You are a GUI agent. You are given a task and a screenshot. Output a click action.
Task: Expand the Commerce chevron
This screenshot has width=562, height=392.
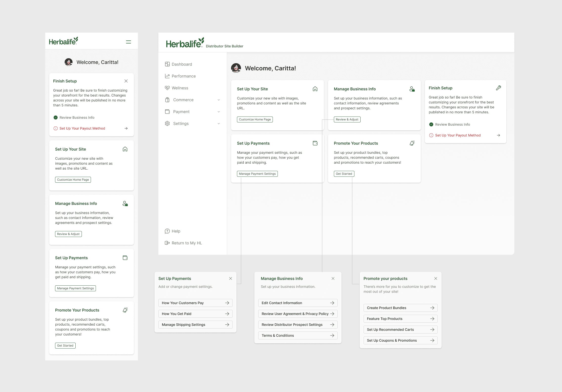coord(219,100)
